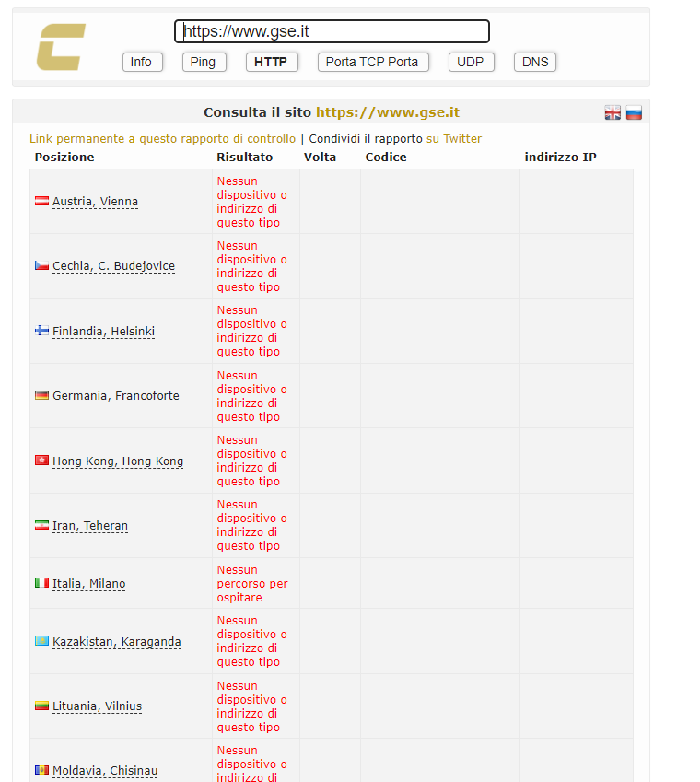
Task: Open the permanent link to this report
Action: point(162,138)
